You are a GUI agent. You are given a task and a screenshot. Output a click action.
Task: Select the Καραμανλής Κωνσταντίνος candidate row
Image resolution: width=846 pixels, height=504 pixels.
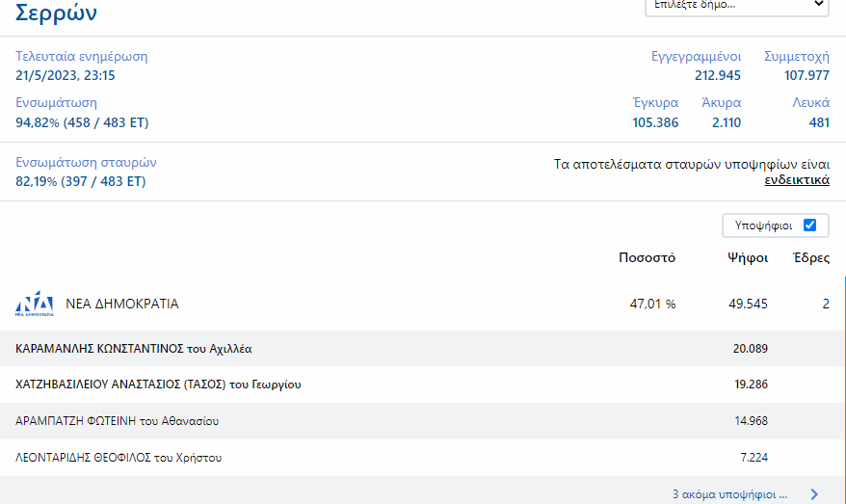(x=135, y=348)
